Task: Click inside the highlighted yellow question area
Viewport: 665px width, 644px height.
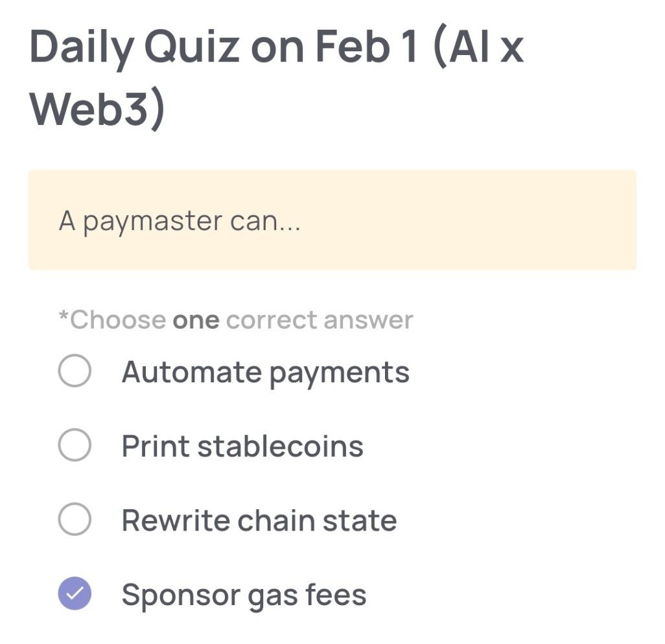Action: [332, 219]
